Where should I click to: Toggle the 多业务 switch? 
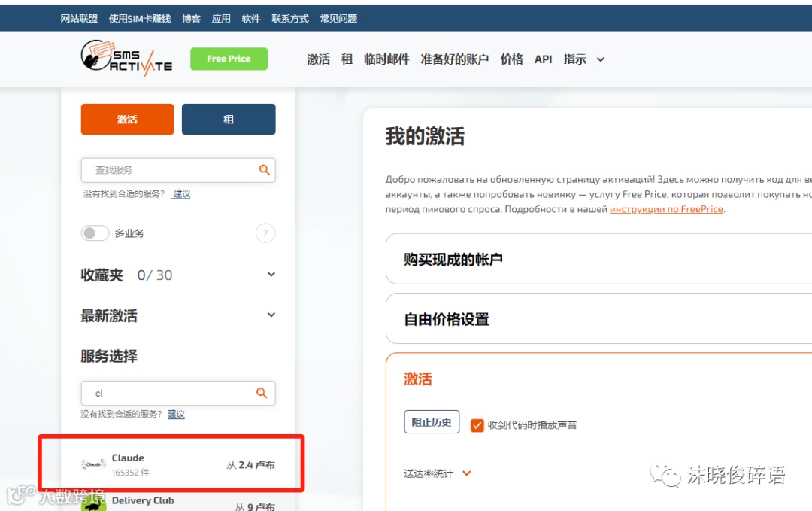[x=95, y=233]
